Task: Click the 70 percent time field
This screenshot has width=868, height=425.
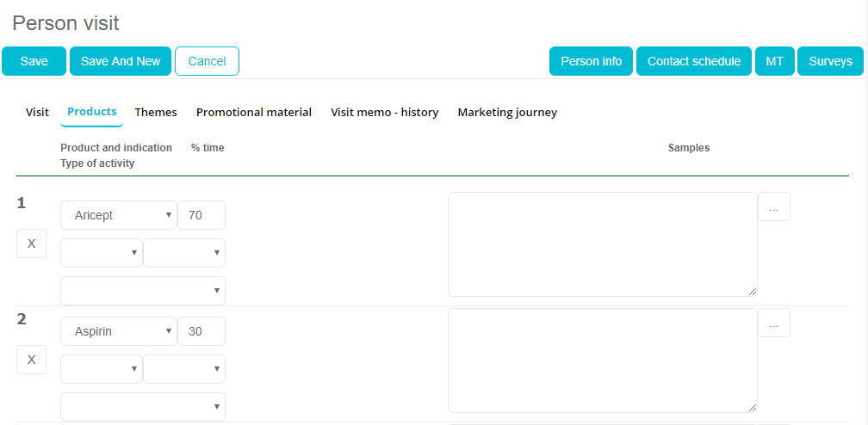Action: pyautogui.click(x=201, y=215)
